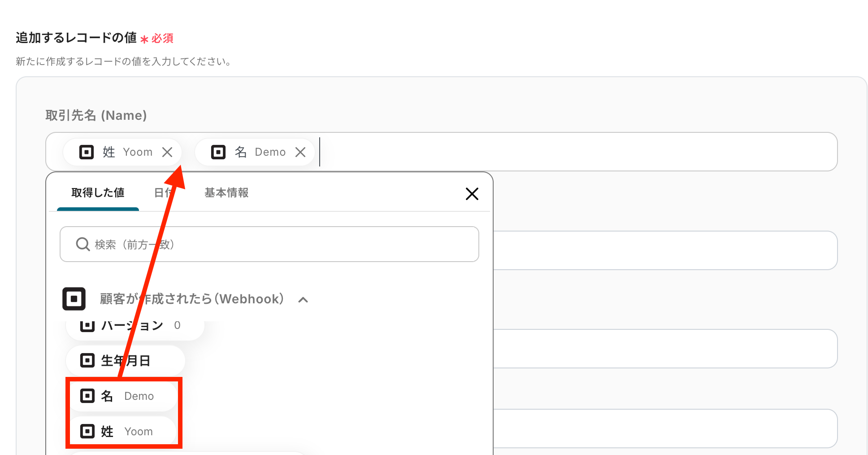
Task: Click the Square icon on 生年月日 chip
Action: point(87,360)
